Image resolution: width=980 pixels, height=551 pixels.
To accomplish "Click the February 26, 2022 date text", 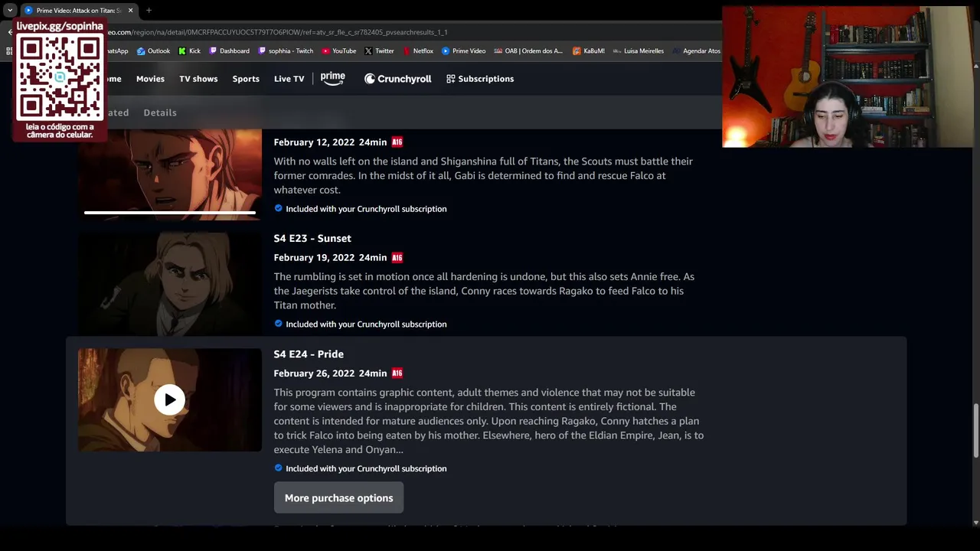I will point(314,373).
